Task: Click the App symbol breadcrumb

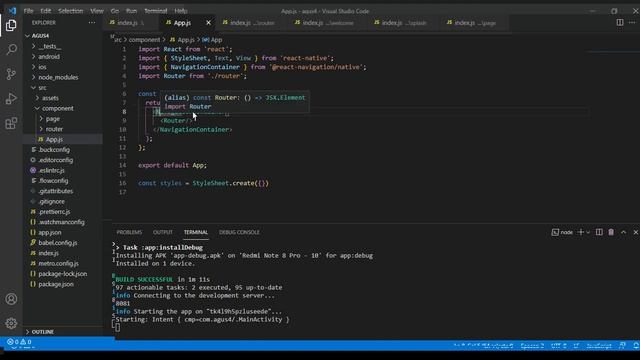Action: pos(212,40)
